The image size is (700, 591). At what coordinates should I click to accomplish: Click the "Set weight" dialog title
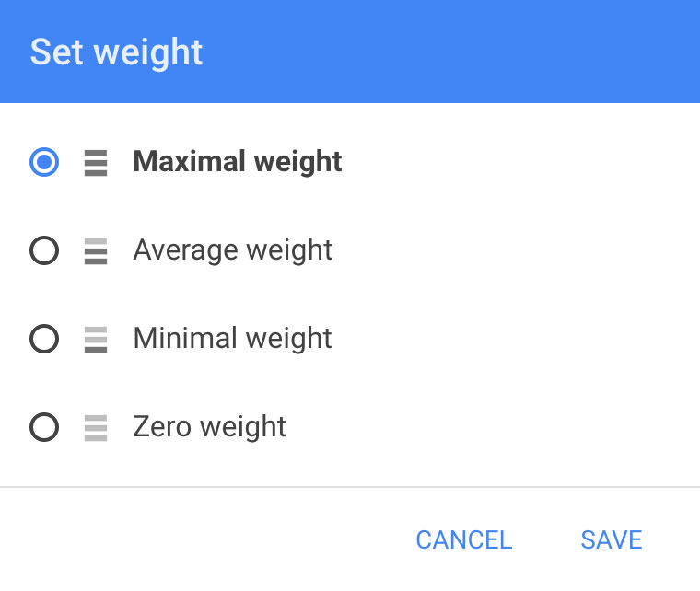[116, 52]
